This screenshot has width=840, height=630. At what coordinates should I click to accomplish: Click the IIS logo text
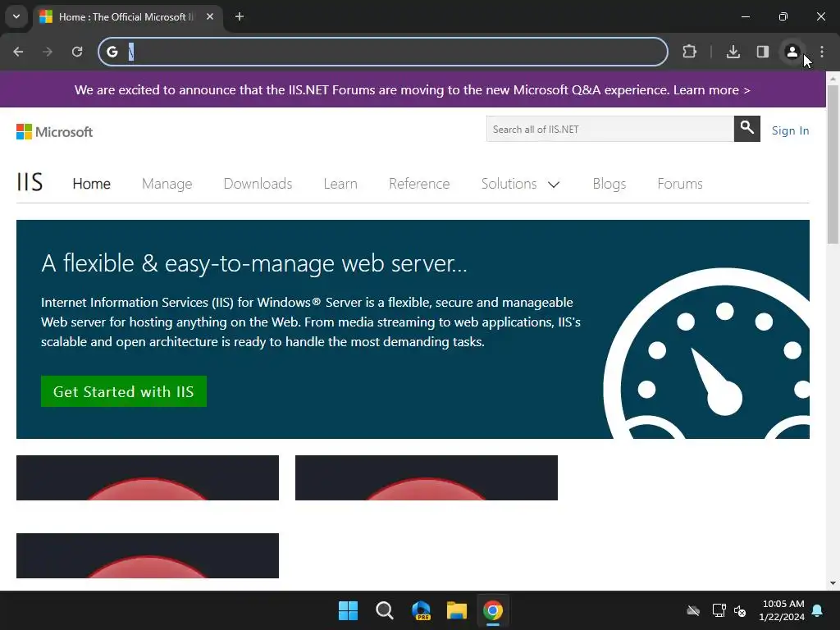30,183
